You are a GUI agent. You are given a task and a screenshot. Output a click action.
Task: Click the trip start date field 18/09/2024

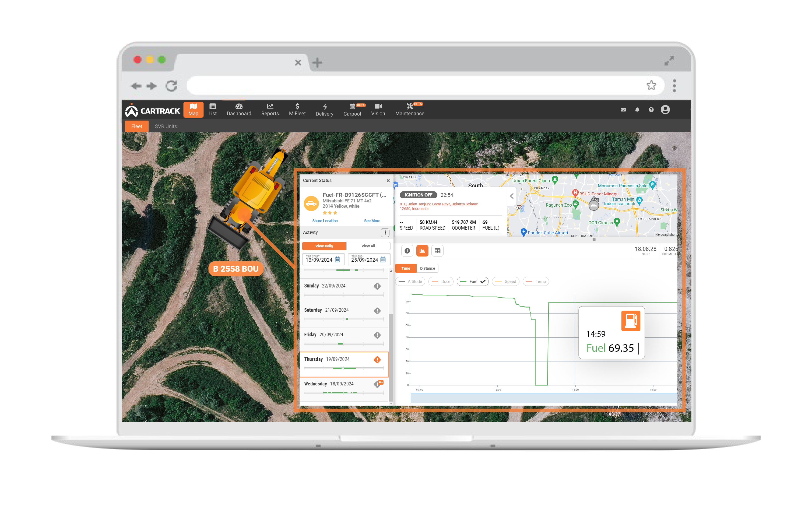point(323,259)
